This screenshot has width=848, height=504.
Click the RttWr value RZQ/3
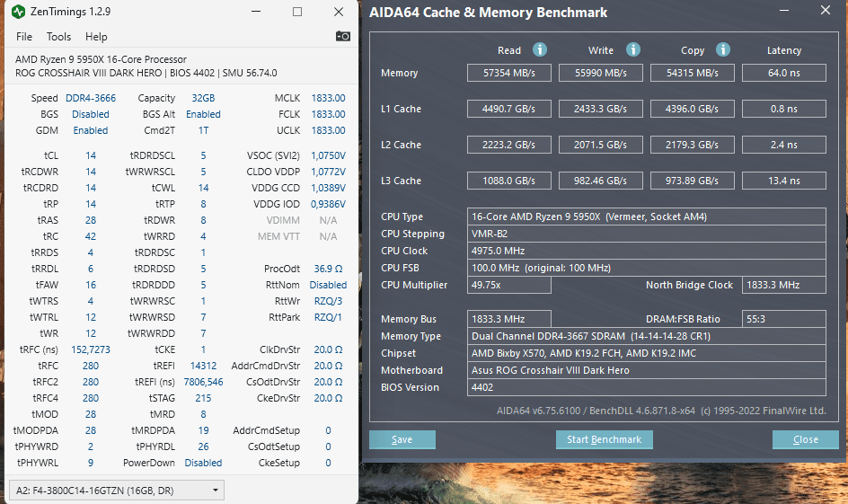328,301
